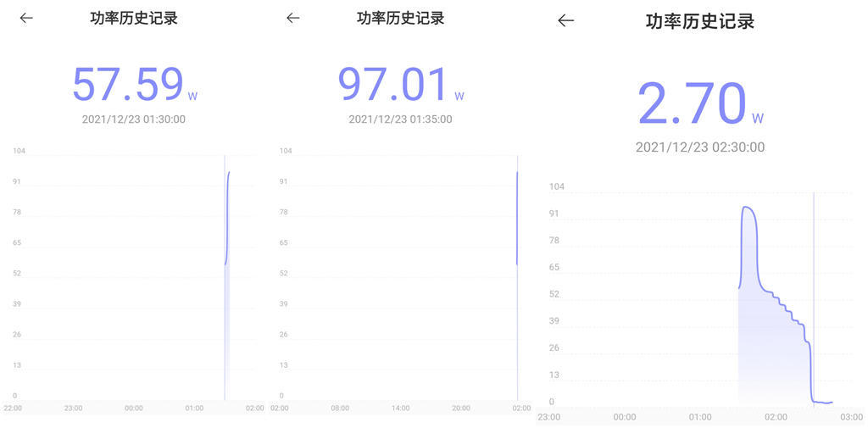
Task: Click the 2021/12/23 01:30:00 timestamp
Action: click(x=134, y=119)
